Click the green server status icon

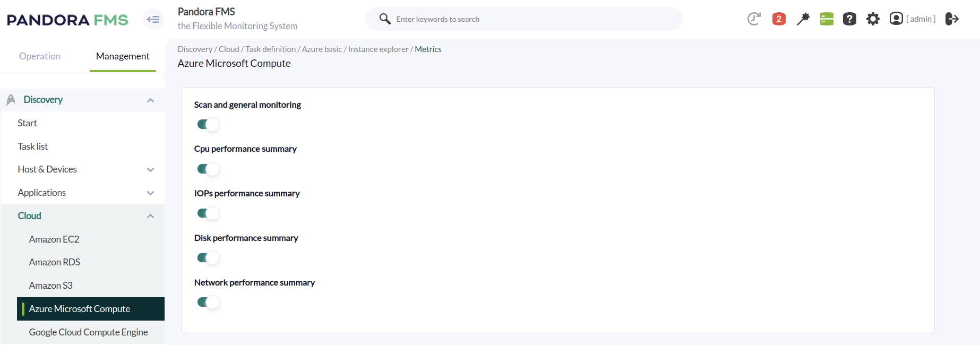827,19
